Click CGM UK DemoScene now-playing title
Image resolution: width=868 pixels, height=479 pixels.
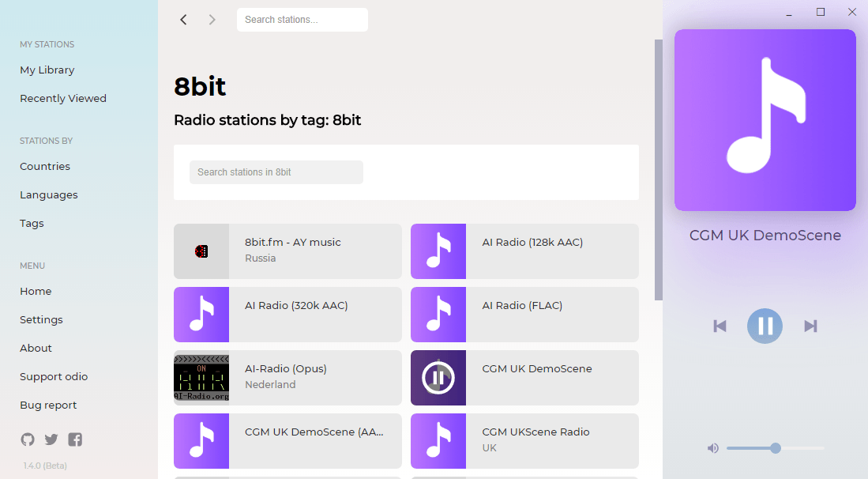765,236
